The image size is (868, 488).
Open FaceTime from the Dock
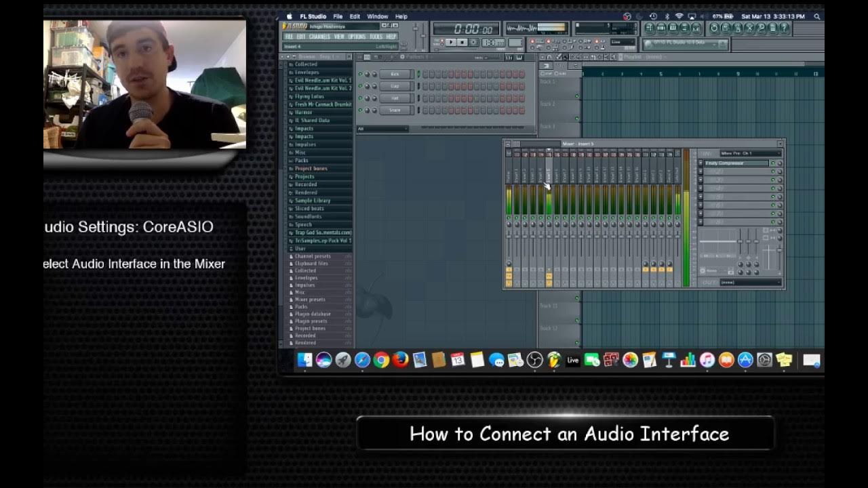[592, 361]
